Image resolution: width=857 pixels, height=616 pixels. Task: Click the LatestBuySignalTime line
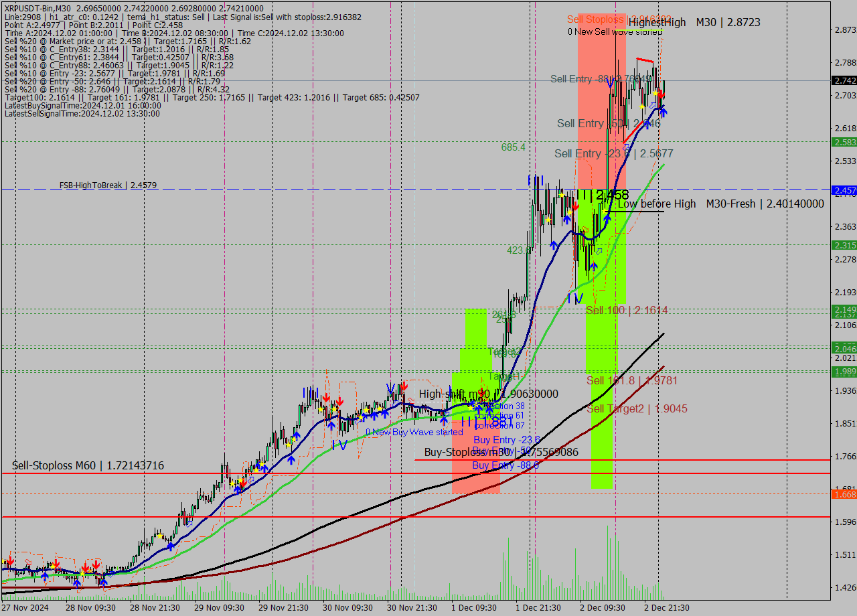click(82, 105)
